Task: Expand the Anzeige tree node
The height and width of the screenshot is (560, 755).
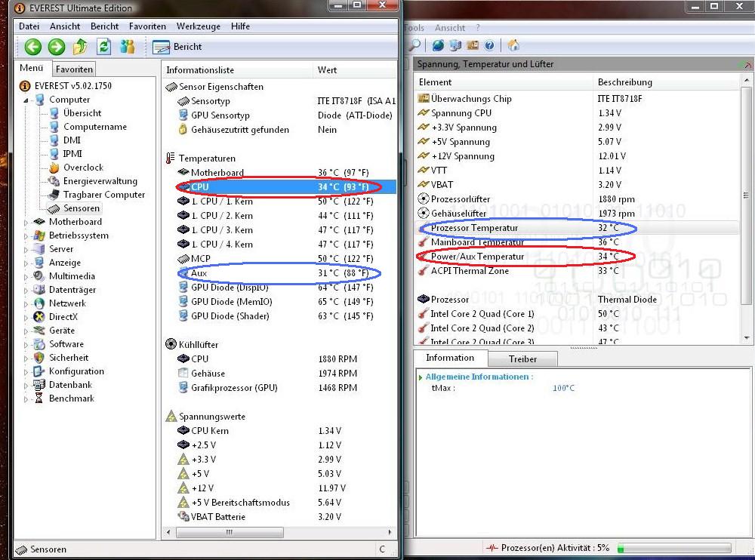Action: point(26,263)
